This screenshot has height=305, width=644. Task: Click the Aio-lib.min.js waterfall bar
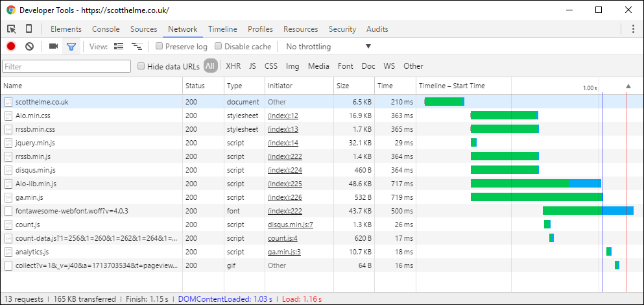point(536,184)
